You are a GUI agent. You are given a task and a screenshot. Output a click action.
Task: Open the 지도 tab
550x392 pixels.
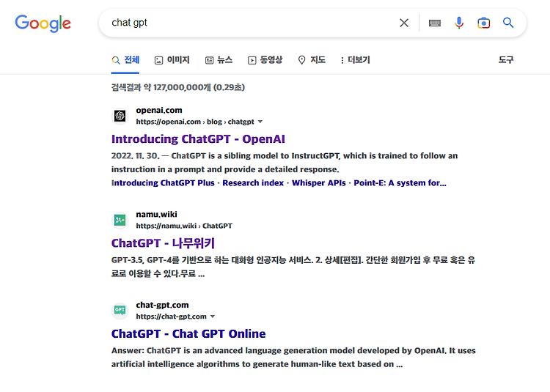[x=312, y=60]
